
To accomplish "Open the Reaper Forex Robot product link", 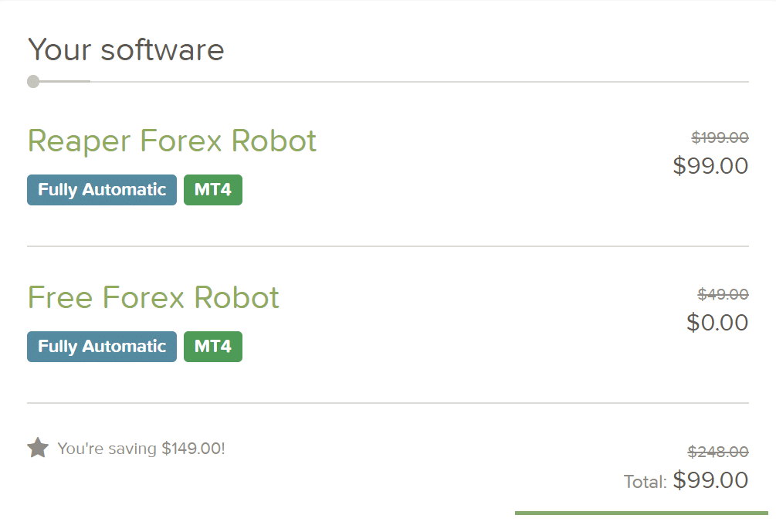I will tap(171, 141).
